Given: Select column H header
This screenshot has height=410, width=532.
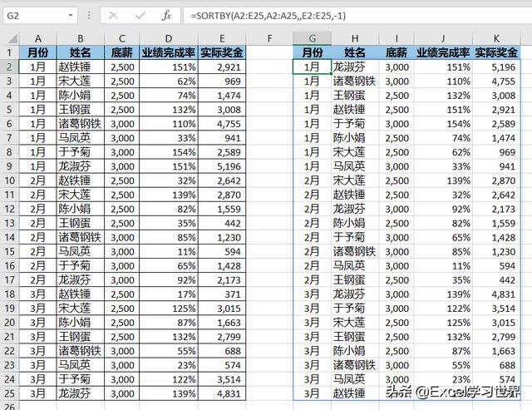Looking at the screenshot, I should (x=355, y=39).
